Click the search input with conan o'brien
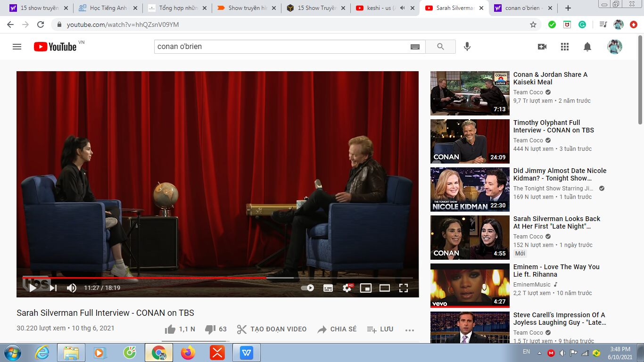The height and width of the screenshot is (362, 644). pos(283,47)
